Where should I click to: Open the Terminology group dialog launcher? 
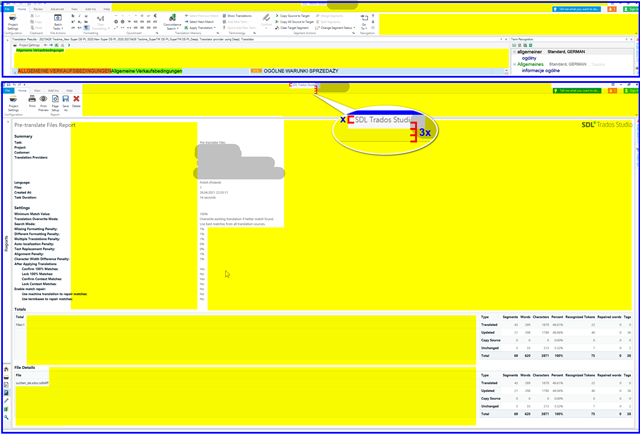[254, 33]
